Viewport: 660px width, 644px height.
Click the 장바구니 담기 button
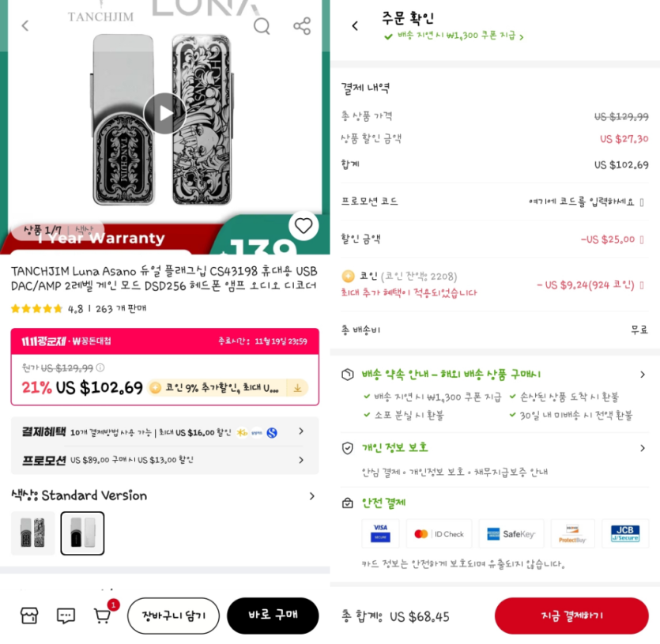(x=173, y=616)
